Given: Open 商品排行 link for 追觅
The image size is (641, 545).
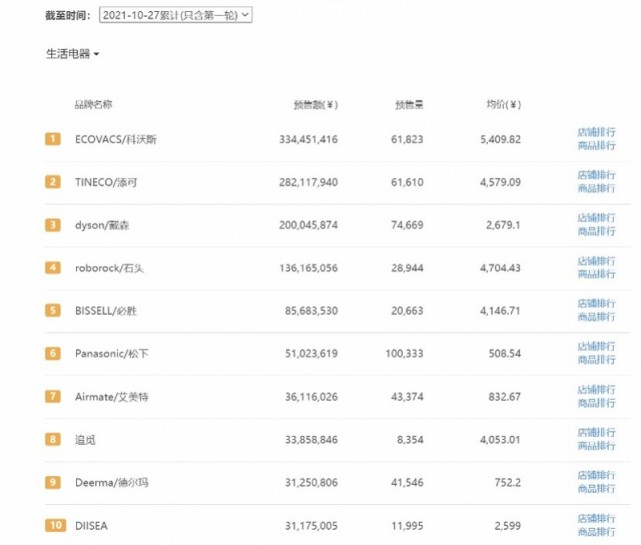Looking at the screenshot, I should pyautogui.click(x=596, y=445).
